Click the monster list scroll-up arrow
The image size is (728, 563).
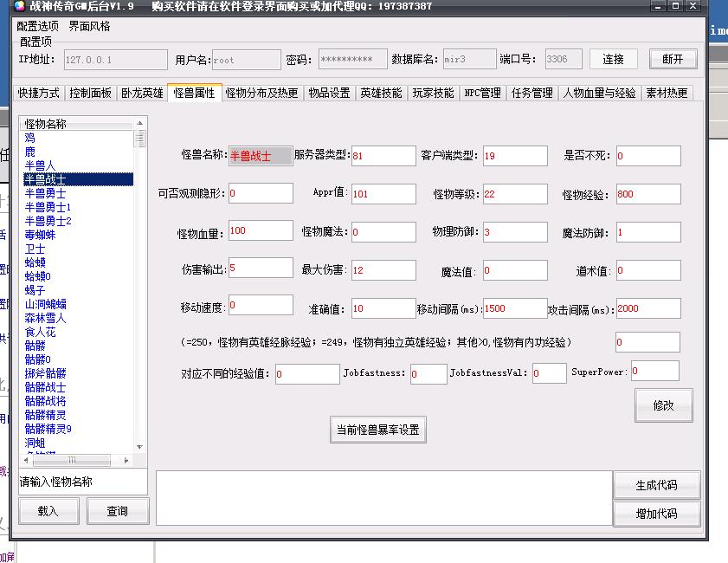pyautogui.click(x=140, y=123)
